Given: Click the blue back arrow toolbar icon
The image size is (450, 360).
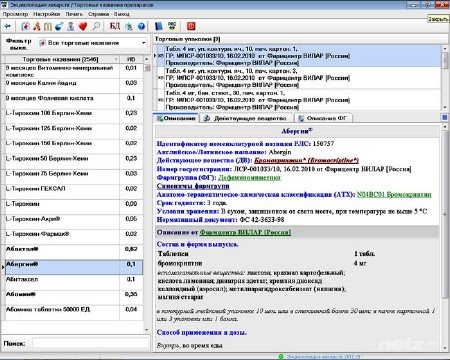Looking at the screenshot, I should pyautogui.click(x=7, y=26).
